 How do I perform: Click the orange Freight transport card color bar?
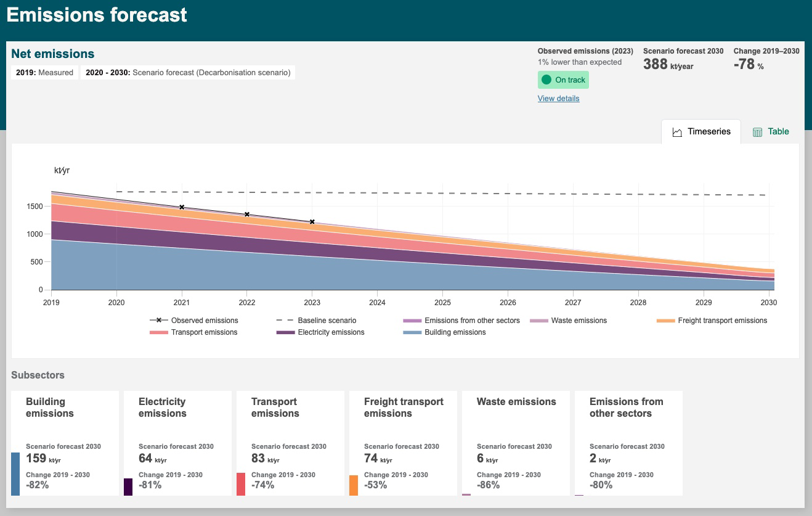click(354, 485)
